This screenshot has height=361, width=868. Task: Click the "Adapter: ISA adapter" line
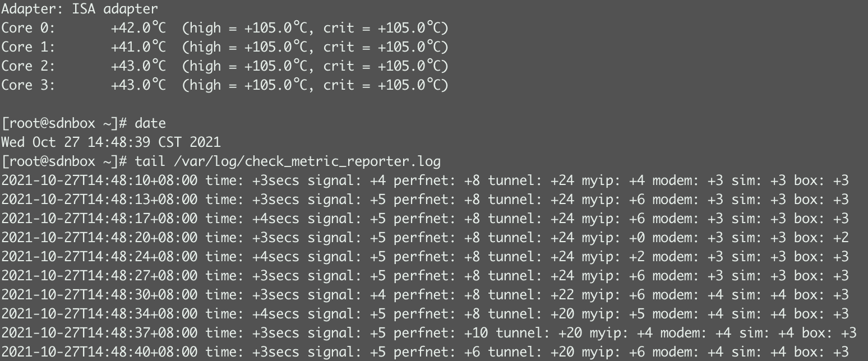[x=79, y=9]
